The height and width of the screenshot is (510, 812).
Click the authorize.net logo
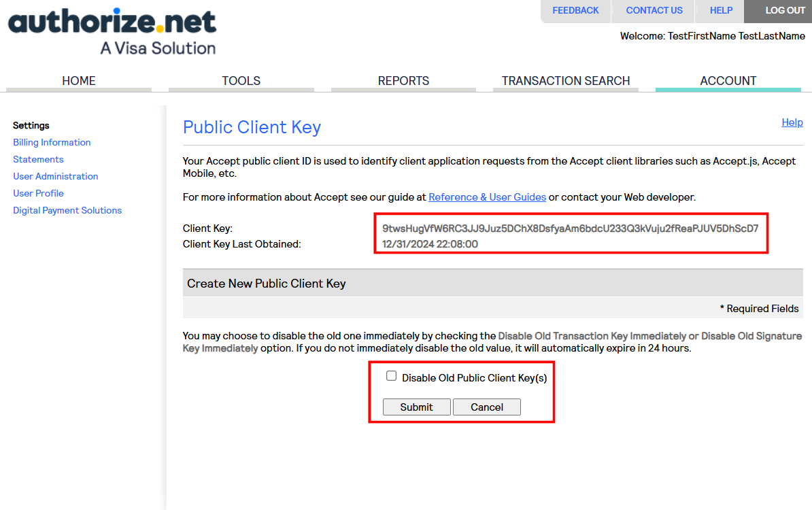[112, 31]
